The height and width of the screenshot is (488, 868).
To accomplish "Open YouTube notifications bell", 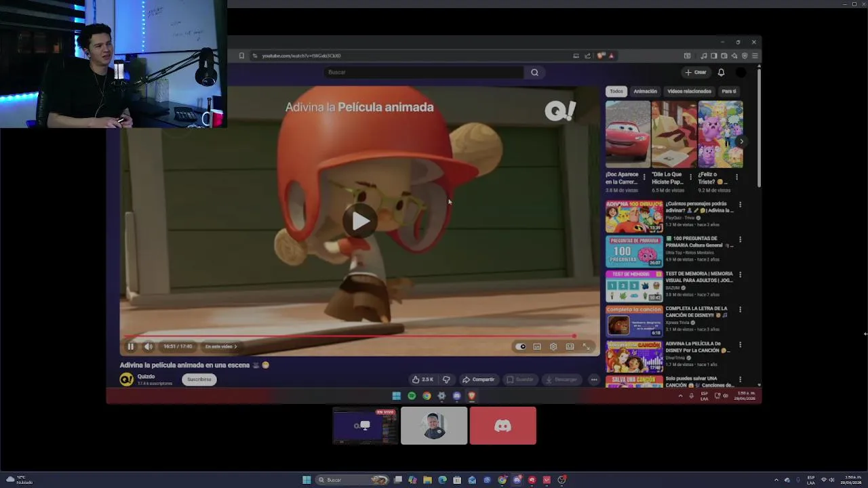I will tap(721, 73).
